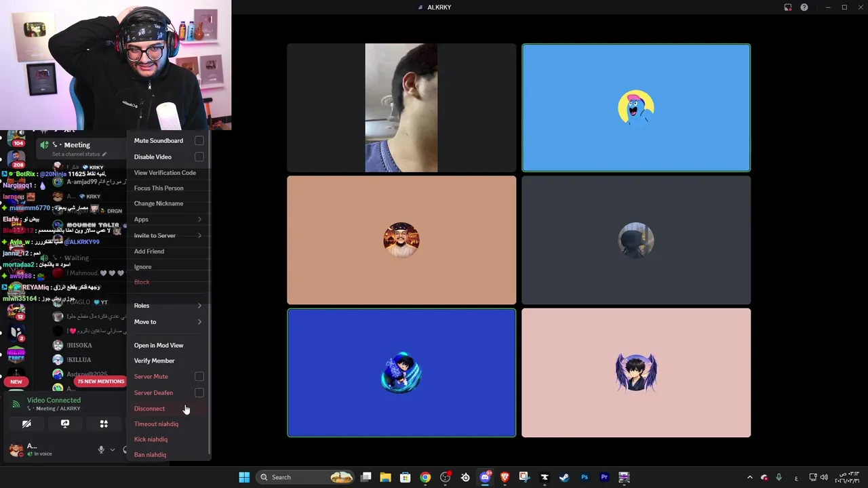Open Microsoft Store from the taskbar
The height and width of the screenshot is (488, 868).
[405, 477]
